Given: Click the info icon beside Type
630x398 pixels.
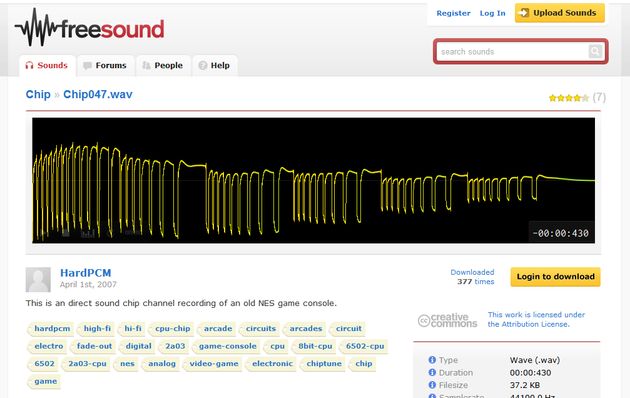Looking at the screenshot, I should (432, 360).
